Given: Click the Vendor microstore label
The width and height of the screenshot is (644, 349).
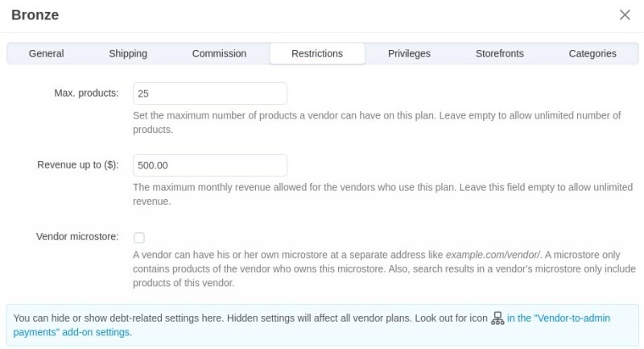Looking at the screenshot, I should click(77, 237).
